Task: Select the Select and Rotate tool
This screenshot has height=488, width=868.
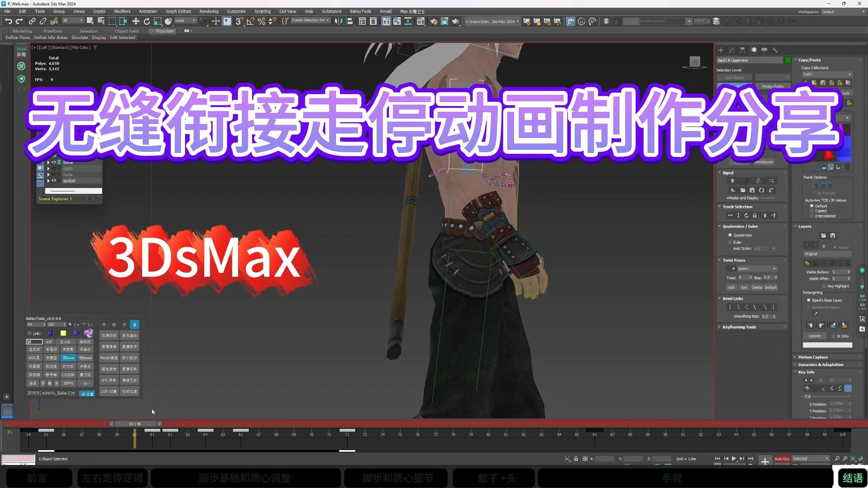Action: click(x=146, y=21)
